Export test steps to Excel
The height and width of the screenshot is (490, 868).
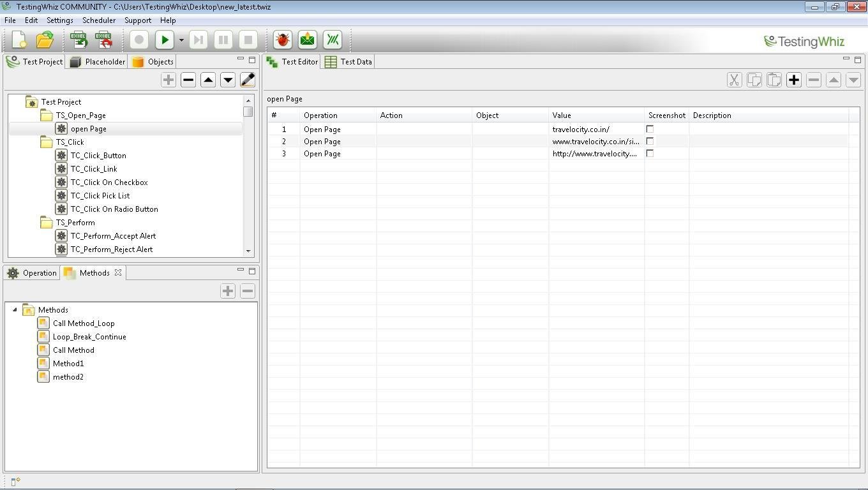(x=104, y=40)
